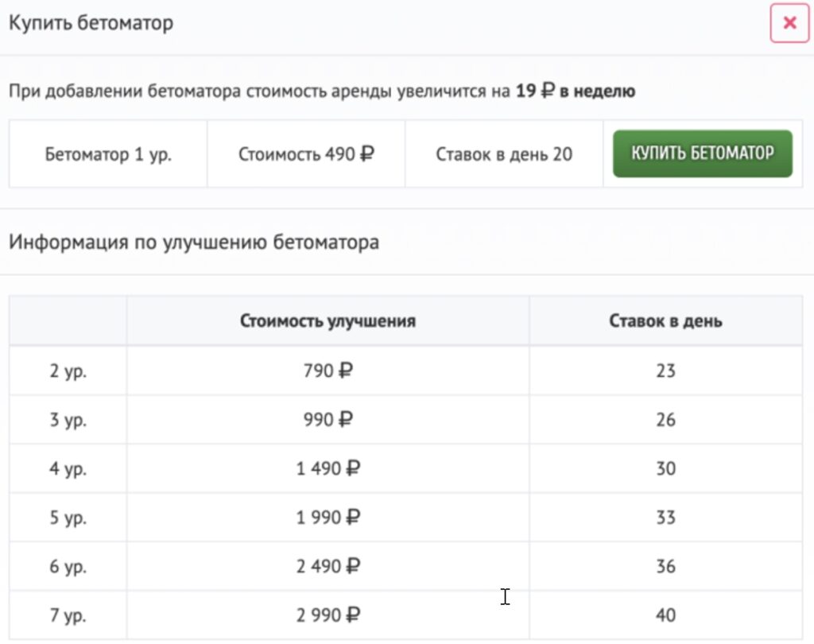814x644 pixels.
Task: Click the 2 990 ₽ upgrade price
Action: coord(328,615)
